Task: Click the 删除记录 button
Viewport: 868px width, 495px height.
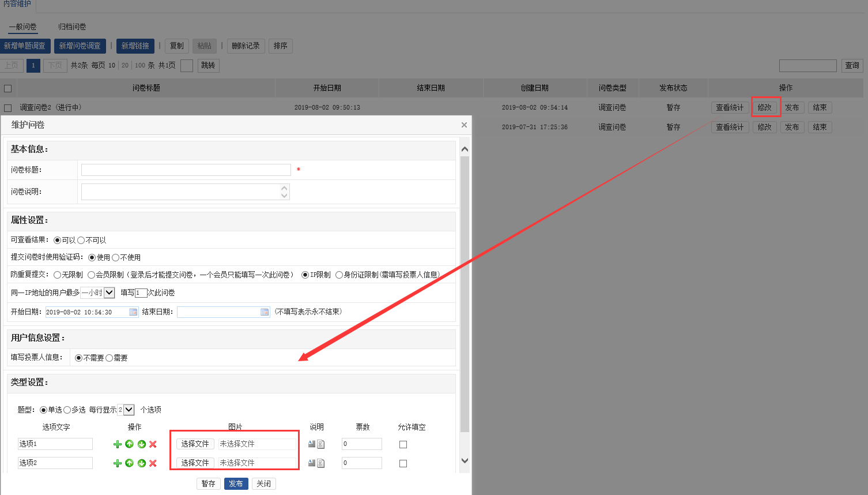Action: (246, 46)
